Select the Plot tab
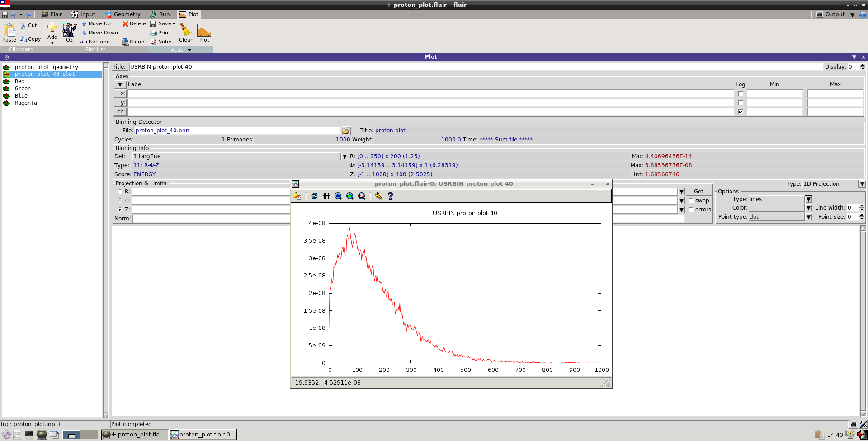This screenshot has height=441, width=868. [x=189, y=14]
